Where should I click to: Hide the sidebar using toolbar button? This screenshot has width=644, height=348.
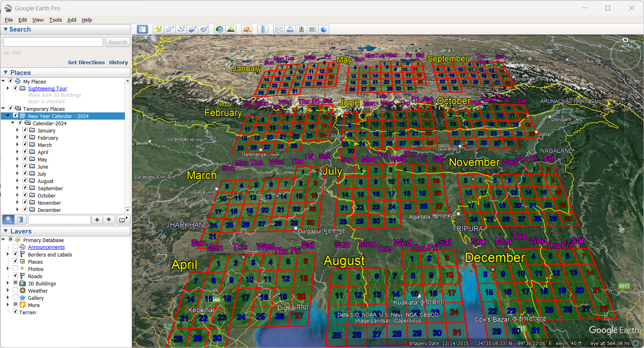(x=142, y=29)
